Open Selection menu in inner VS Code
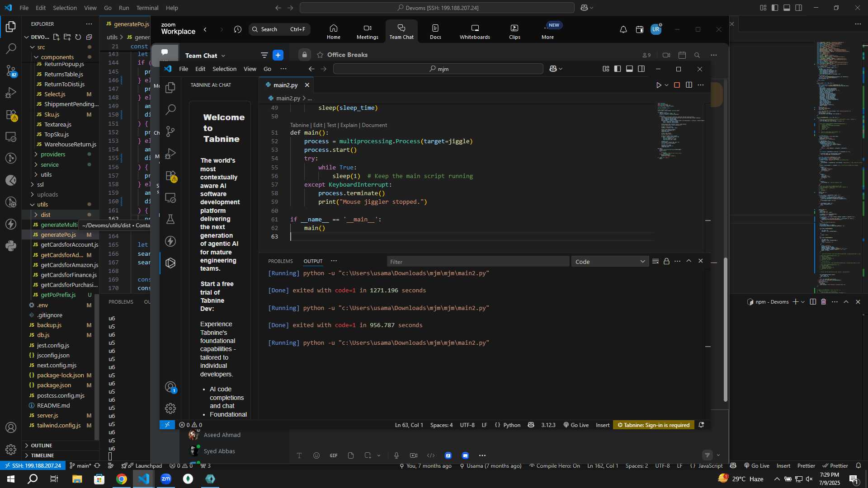 pyautogui.click(x=224, y=69)
